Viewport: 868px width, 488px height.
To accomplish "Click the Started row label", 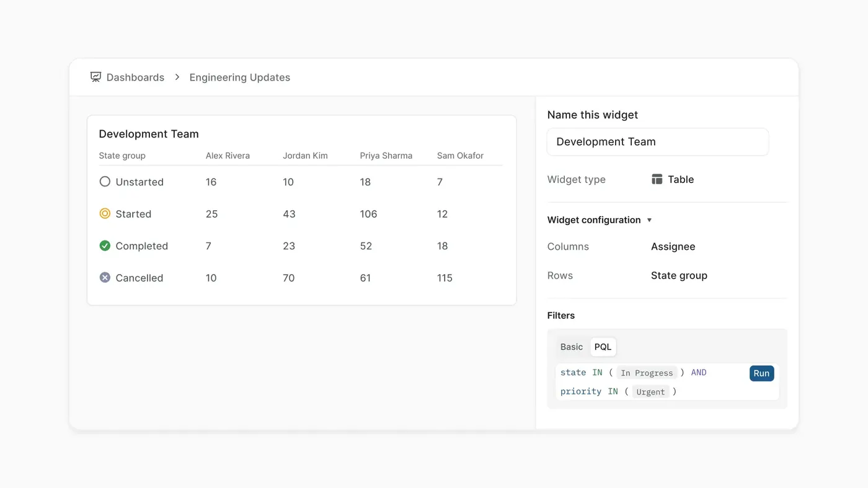I will (133, 214).
